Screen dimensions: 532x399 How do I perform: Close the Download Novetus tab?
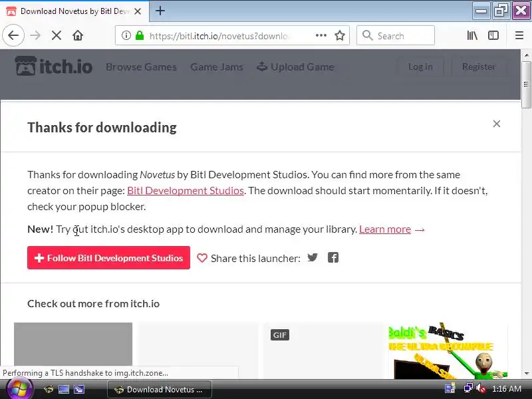[x=138, y=11]
